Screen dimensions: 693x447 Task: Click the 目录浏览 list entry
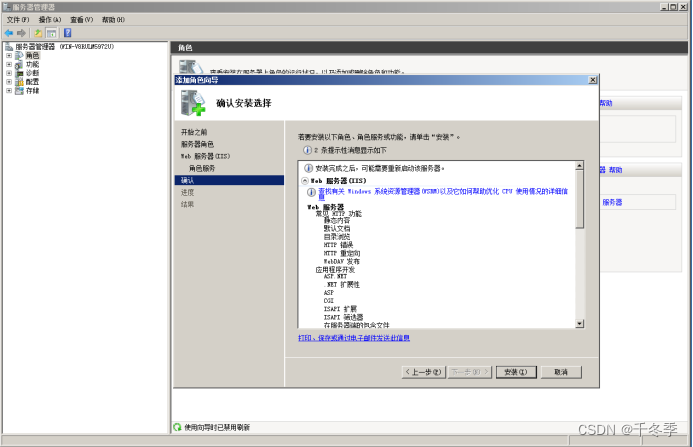(337, 237)
